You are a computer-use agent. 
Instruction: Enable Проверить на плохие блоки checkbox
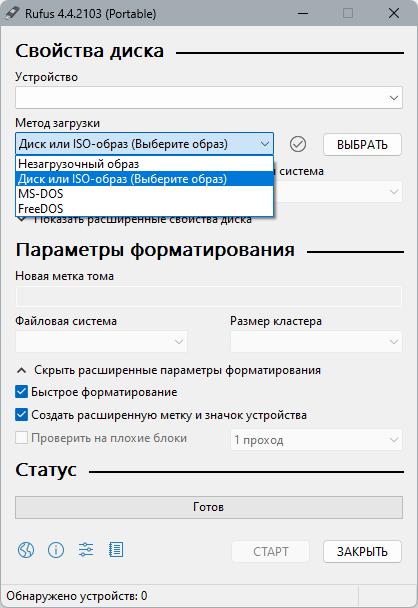tap(21, 438)
